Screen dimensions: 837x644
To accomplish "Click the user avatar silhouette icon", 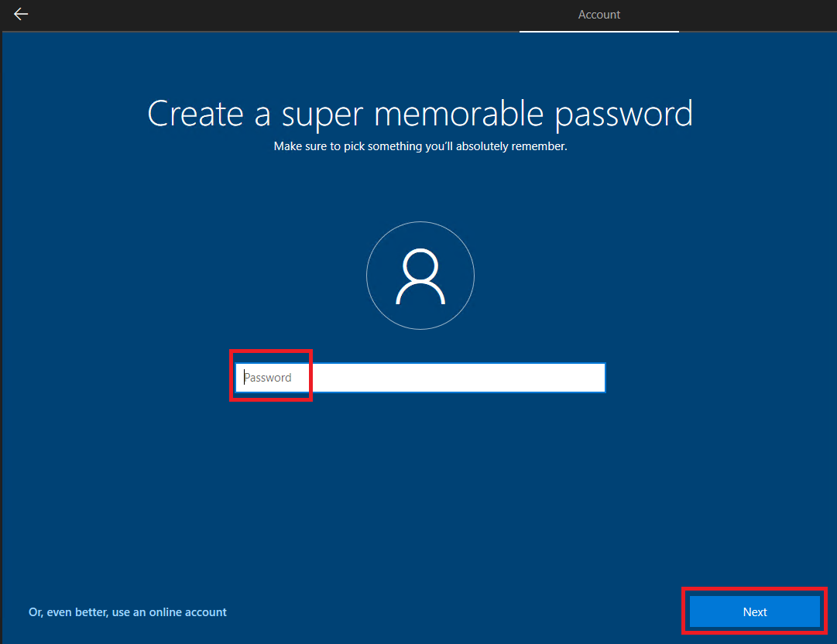I will coord(420,277).
